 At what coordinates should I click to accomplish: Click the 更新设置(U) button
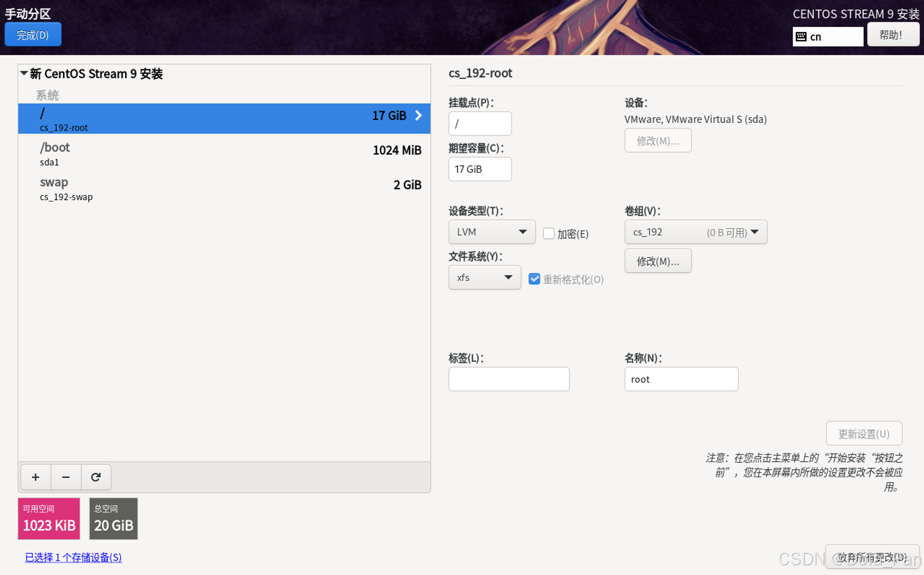(x=864, y=434)
